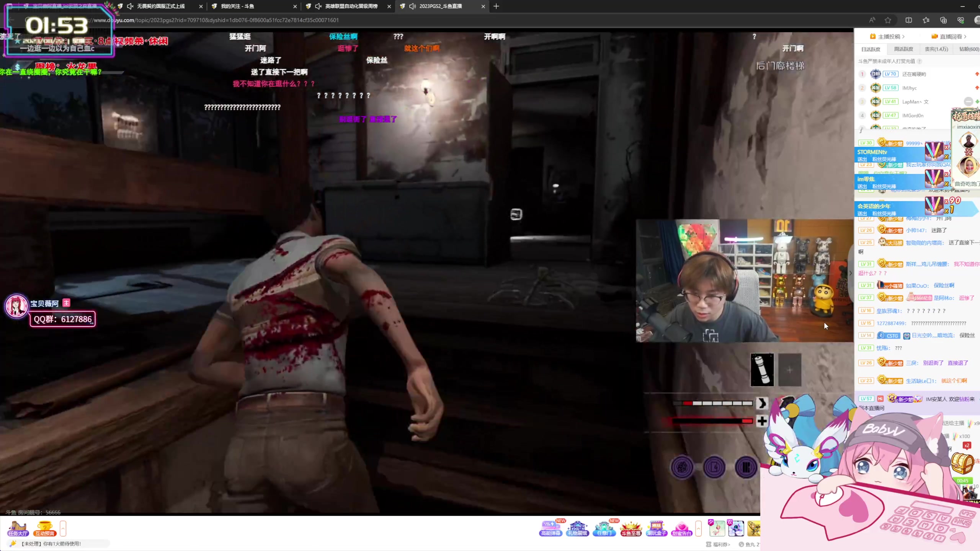Open the 潮玩盒子 box icon
The height and width of the screenshot is (551, 980).
click(x=657, y=528)
